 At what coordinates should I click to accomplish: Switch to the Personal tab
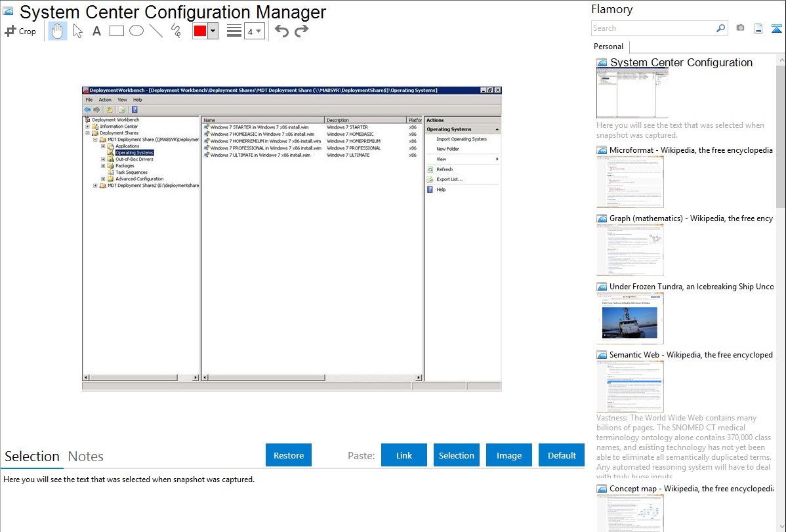coord(609,47)
